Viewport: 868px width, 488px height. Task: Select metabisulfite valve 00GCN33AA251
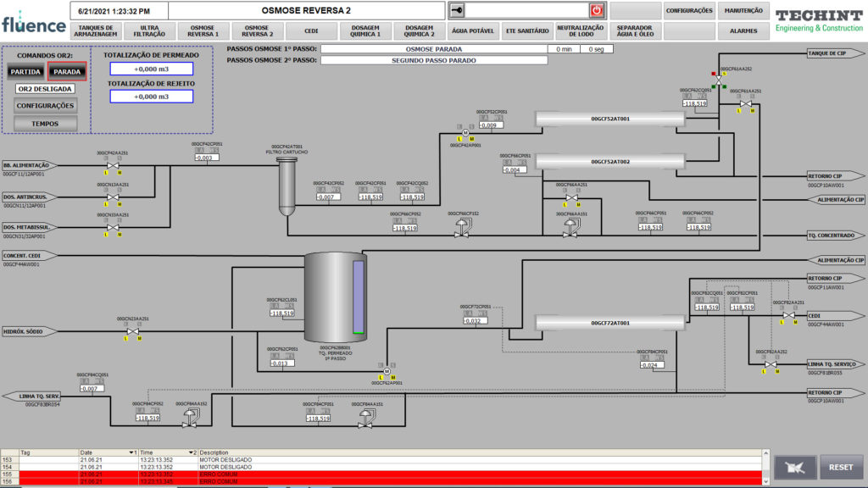coord(113,227)
